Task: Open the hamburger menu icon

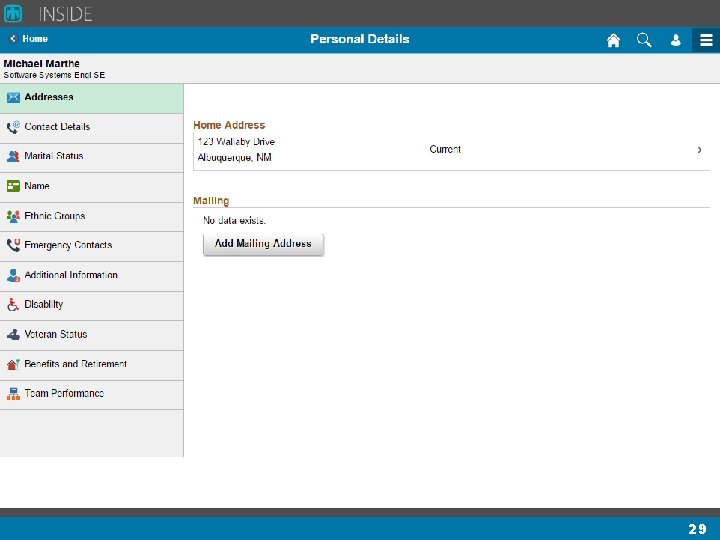Action: pyautogui.click(x=706, y=40)
